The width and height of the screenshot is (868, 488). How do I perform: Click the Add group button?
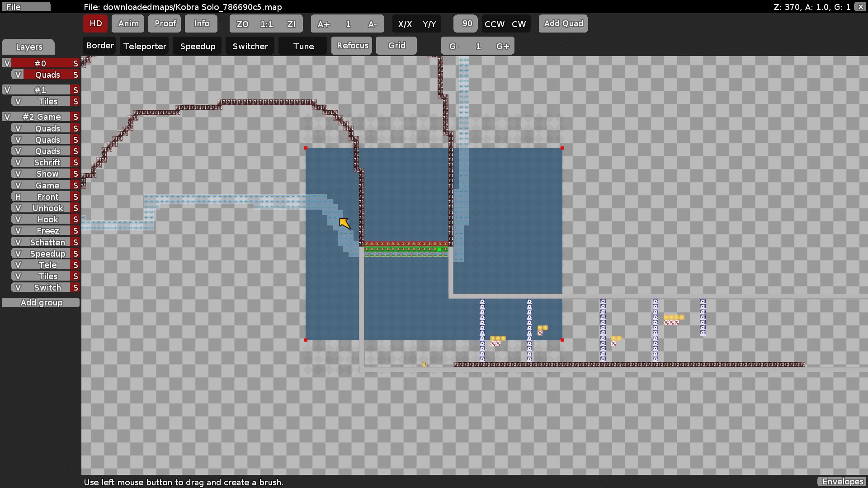(x=41, y=302)
